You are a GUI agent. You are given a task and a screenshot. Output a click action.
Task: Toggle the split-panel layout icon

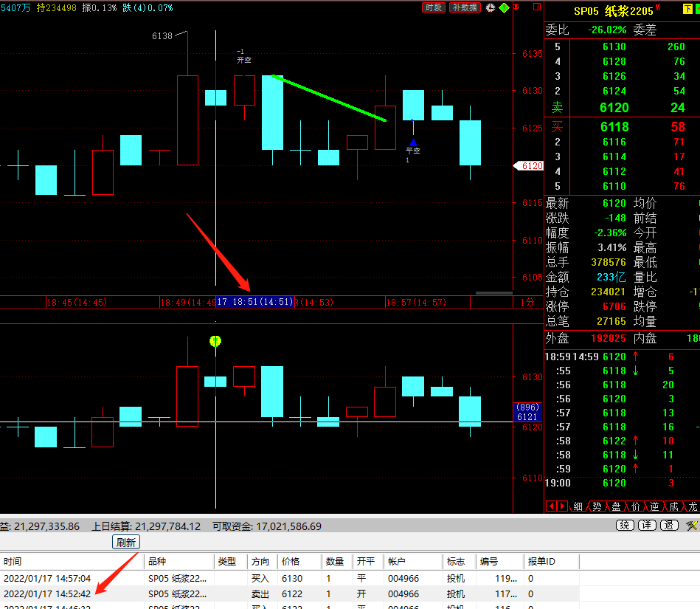[x=537, y=7]
